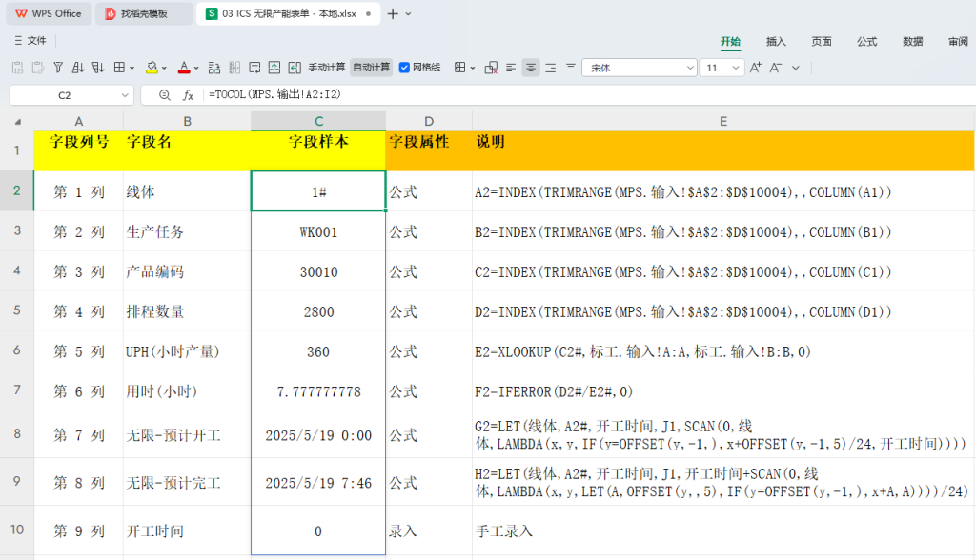Click the cell borders icon
The image size is (976, 560).
119,68
